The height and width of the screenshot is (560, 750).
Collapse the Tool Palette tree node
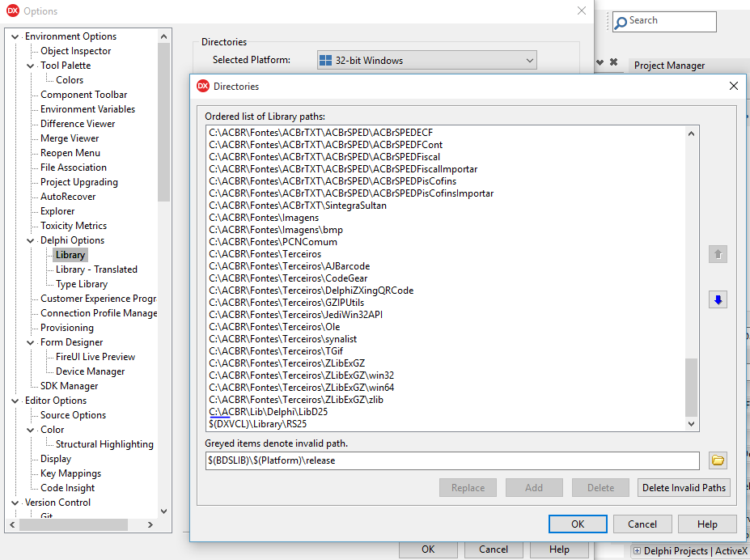pyautogui.click(x=30, y=66)
